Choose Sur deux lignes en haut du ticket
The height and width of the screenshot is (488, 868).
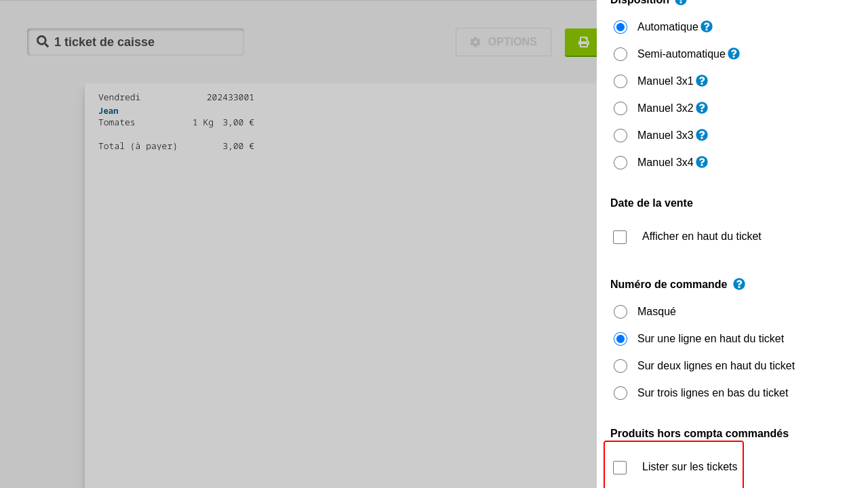click(620, 366)
